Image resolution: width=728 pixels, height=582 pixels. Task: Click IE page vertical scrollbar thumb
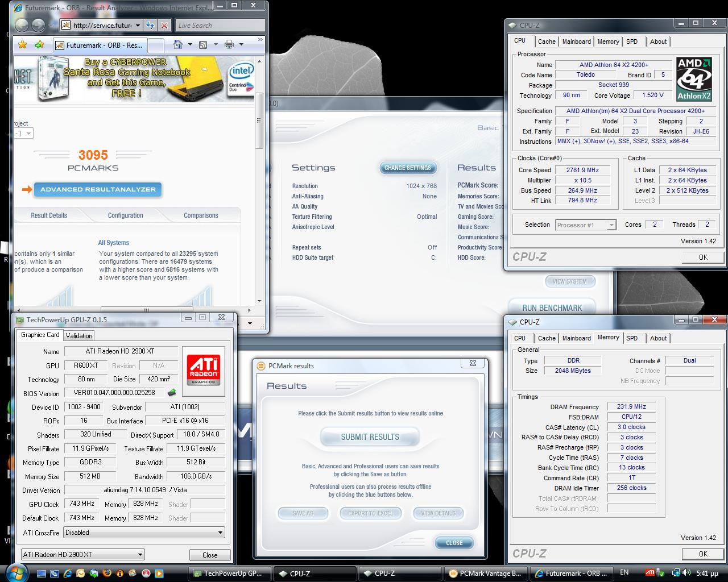click(x=259, y=120)
